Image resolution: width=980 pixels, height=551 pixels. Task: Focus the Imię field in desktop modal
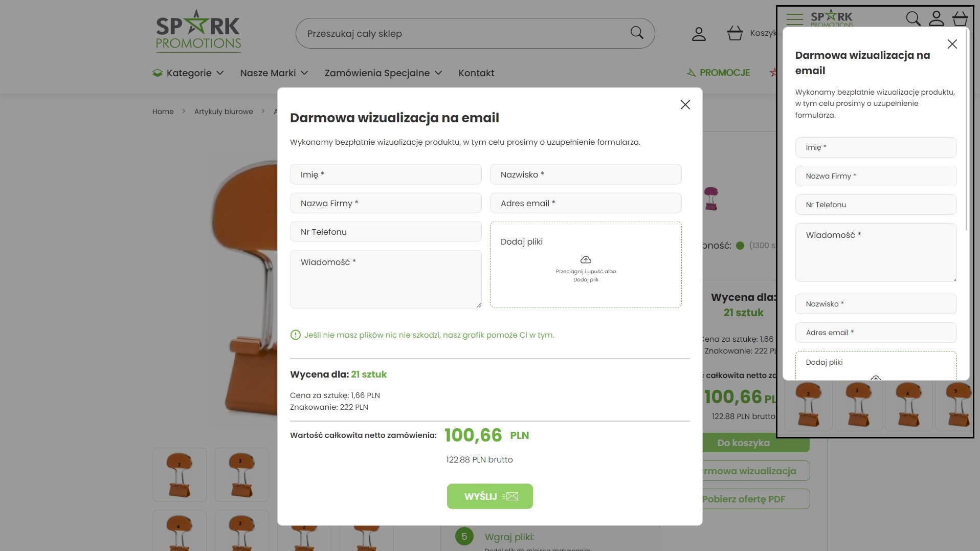[x=386, y=174]
